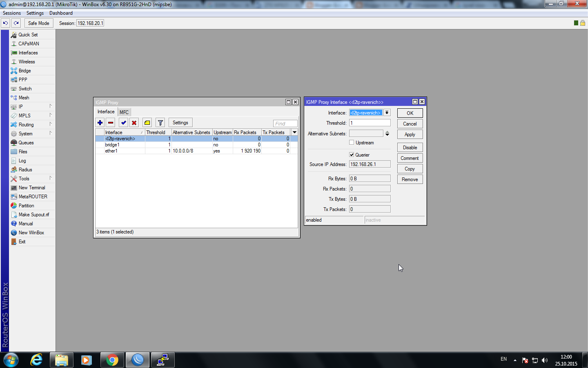Open IGMP Proxy Settings button

[180, 123]
